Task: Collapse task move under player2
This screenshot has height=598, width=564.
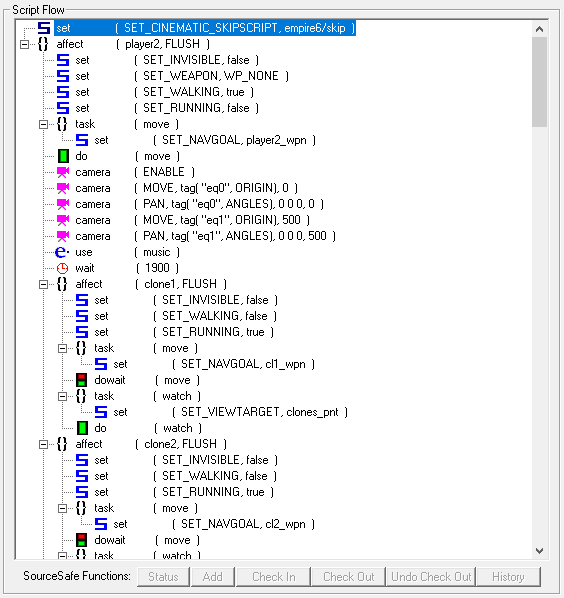Action: 43,124
